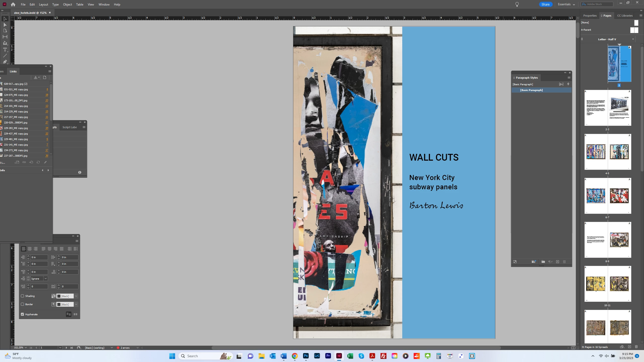The width and height of the screenshot is (644, 362).
Task: Select the Pen tool
Action: click(5, 62)
